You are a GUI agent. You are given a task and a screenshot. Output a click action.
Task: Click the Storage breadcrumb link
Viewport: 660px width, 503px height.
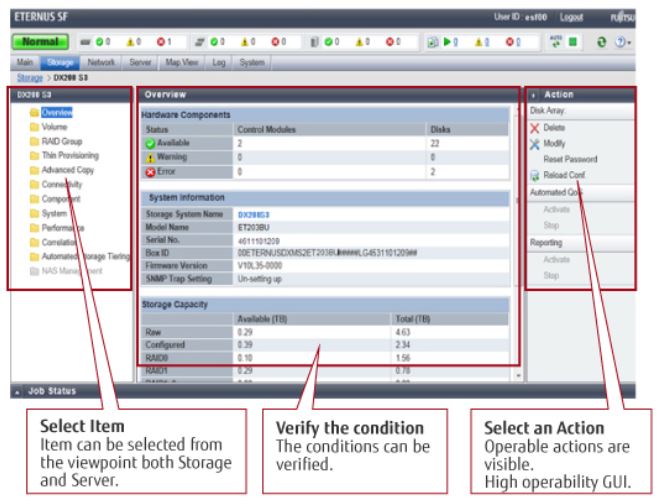(x=30, y=78)
